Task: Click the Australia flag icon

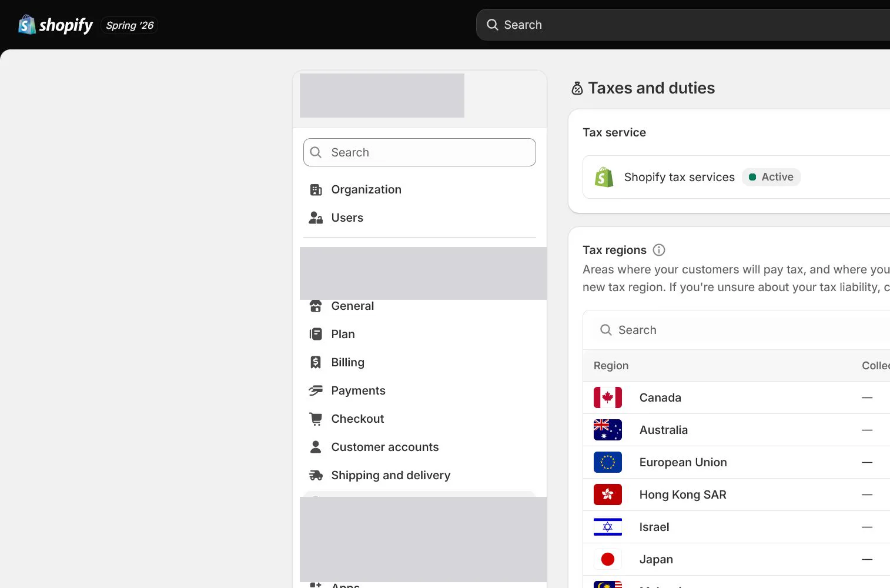Action: [608, 430]
